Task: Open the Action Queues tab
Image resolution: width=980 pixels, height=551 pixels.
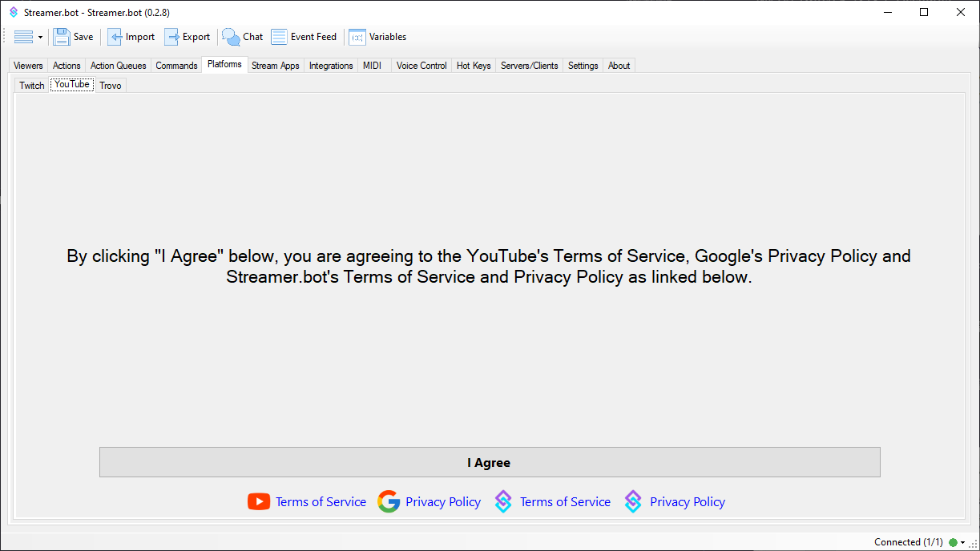Action: point(118,66)
